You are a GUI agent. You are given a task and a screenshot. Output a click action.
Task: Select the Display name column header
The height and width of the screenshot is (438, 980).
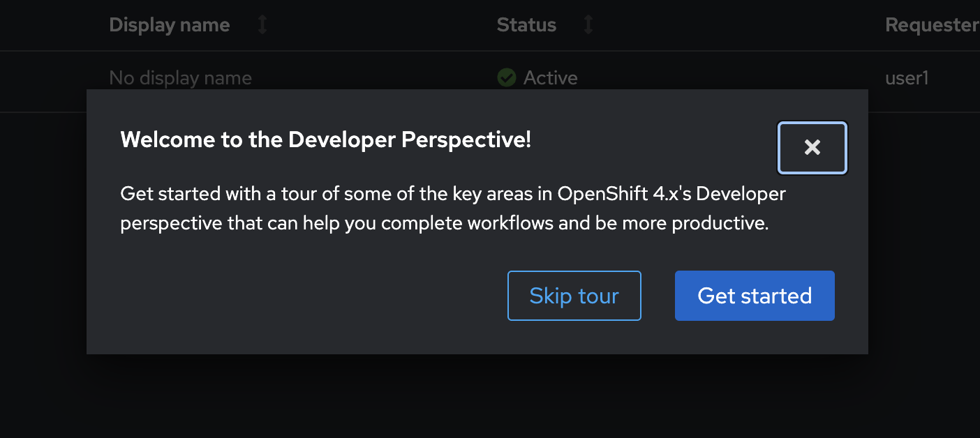pos(170,25)
